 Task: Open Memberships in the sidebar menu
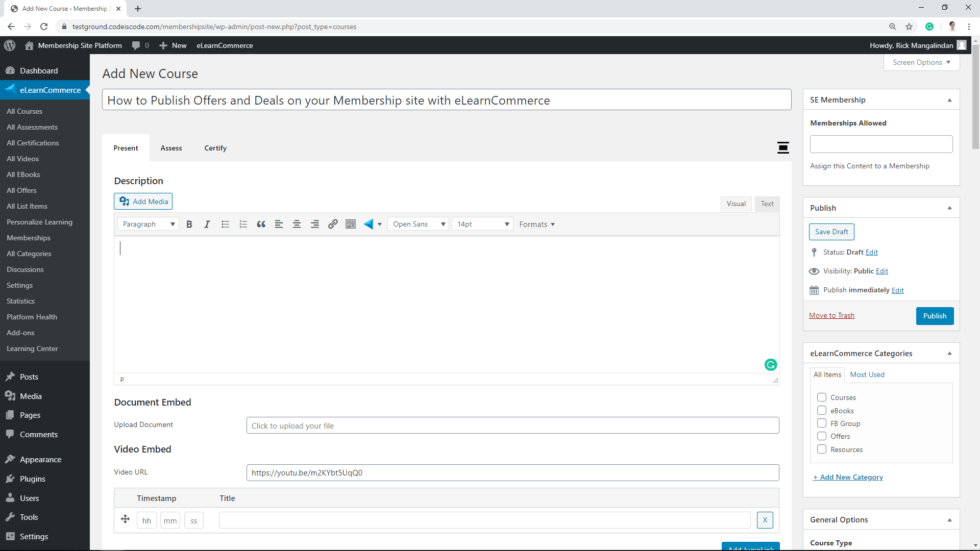[x=29, y=238]
